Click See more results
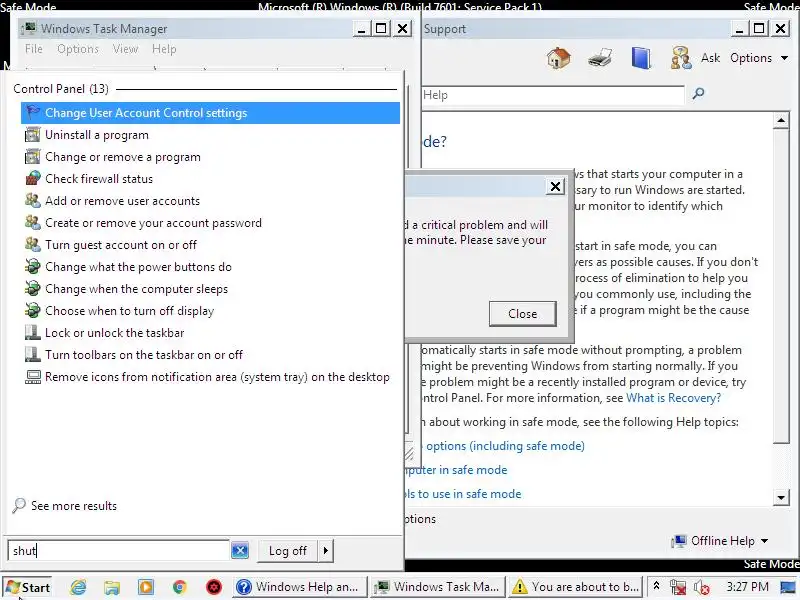Screen dimensions: 800x600 (x=74, y=506)
